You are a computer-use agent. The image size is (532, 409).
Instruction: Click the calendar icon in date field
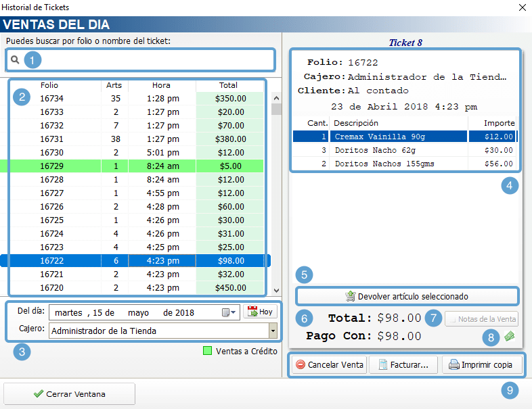[226, 312]
